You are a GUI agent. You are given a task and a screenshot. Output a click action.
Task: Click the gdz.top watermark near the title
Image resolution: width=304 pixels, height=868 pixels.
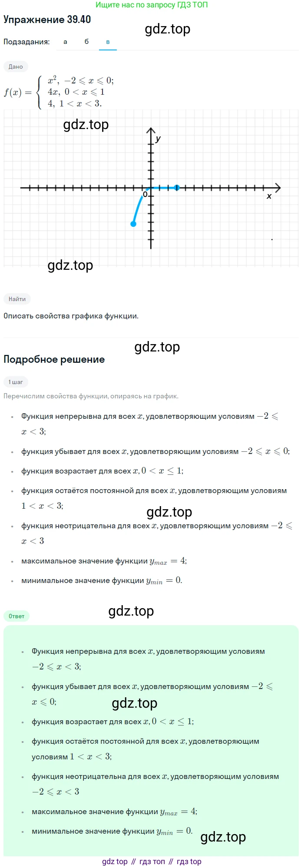(168, 29)
